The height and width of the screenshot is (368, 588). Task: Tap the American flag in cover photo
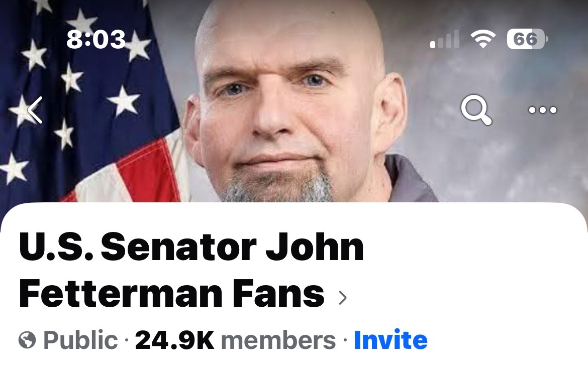[90, 101]
